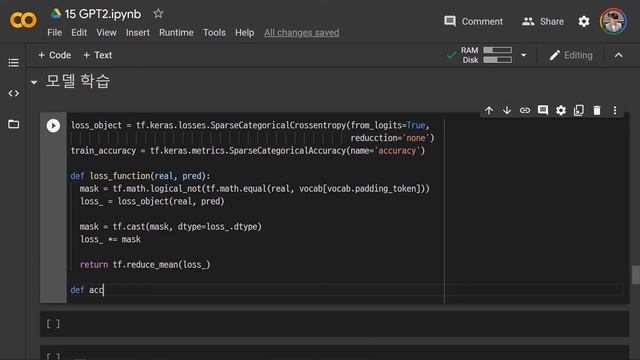Open Colab settings gear

click(584, 21)
